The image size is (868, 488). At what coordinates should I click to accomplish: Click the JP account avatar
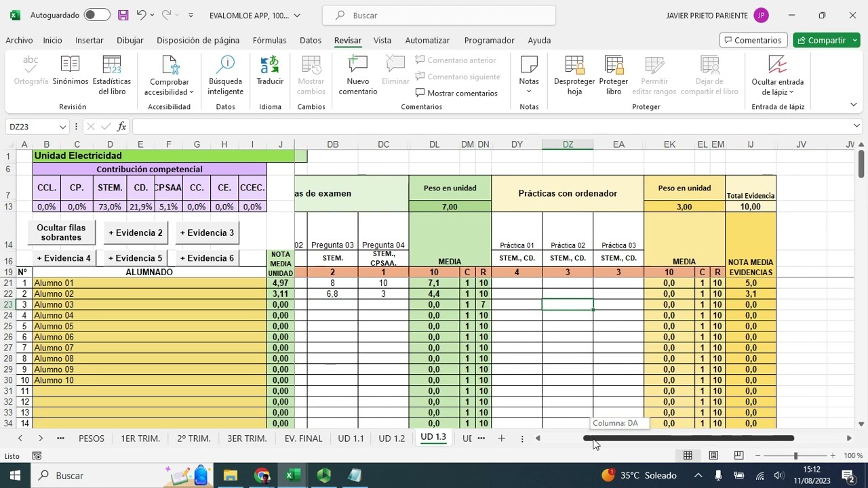[x=761, y=15]
